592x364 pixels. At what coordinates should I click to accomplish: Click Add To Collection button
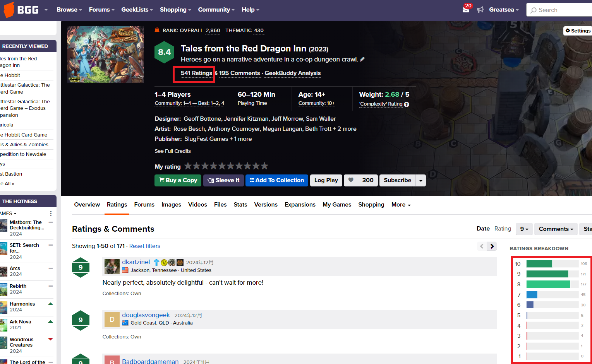click(x=277, y=180)
